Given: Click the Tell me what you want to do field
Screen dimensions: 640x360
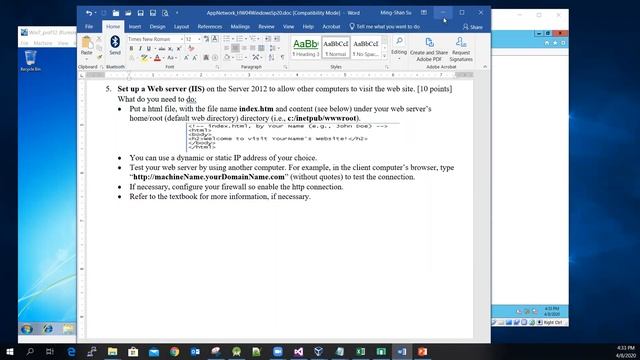Looking at the screenshot, I should [x=385, y=27].
